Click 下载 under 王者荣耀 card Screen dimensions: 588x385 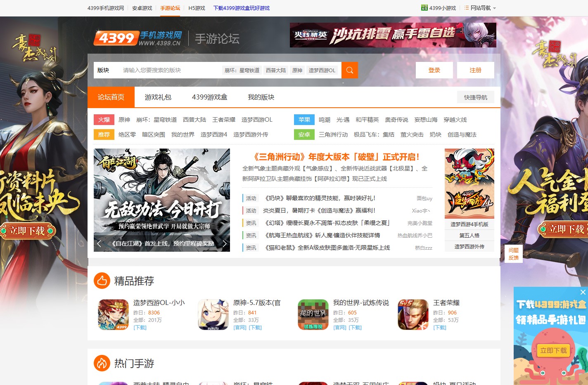point(440,328)
